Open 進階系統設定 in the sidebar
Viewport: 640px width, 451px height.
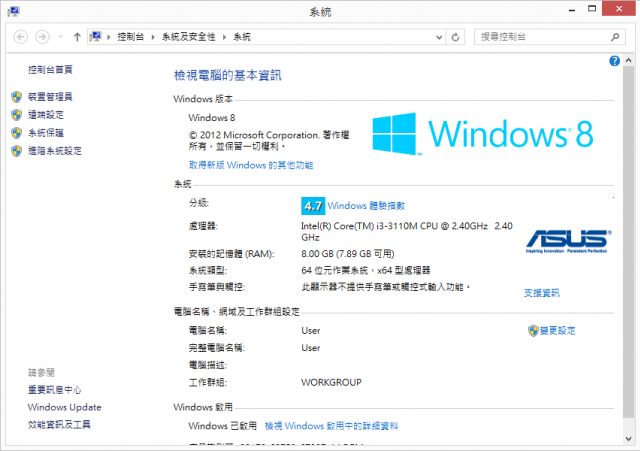pyautogui.click(x=55, y=151)
